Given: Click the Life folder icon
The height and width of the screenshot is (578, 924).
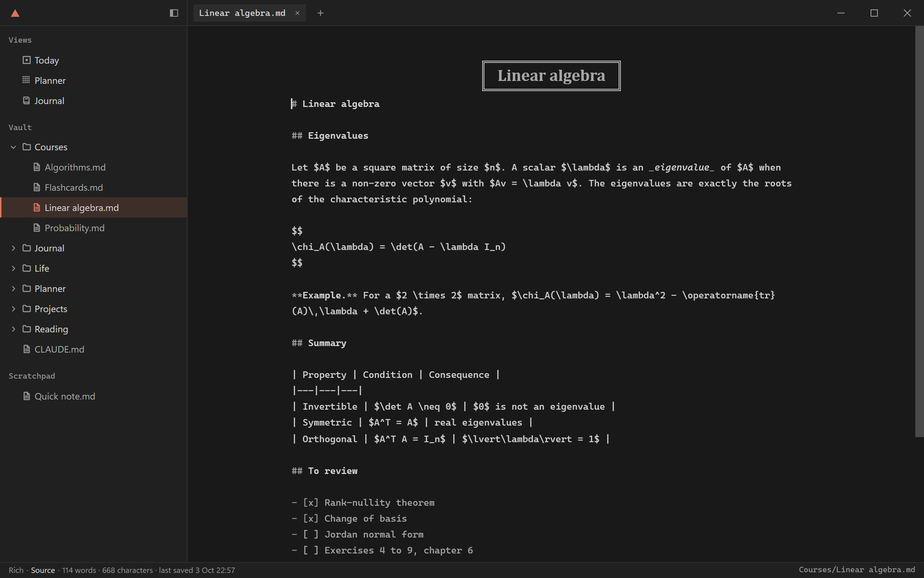Looking at the screenshot, I should pyautogui.click(x=26, y=268).
